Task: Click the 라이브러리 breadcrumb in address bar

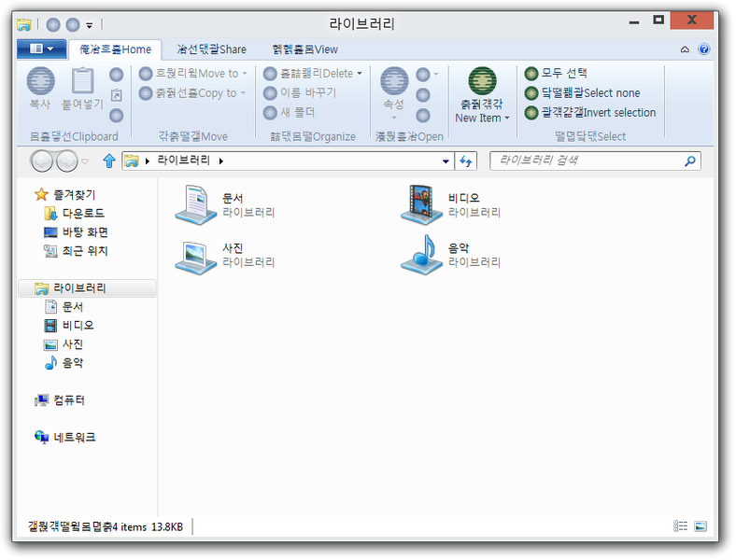Action: tap(183, 161)
